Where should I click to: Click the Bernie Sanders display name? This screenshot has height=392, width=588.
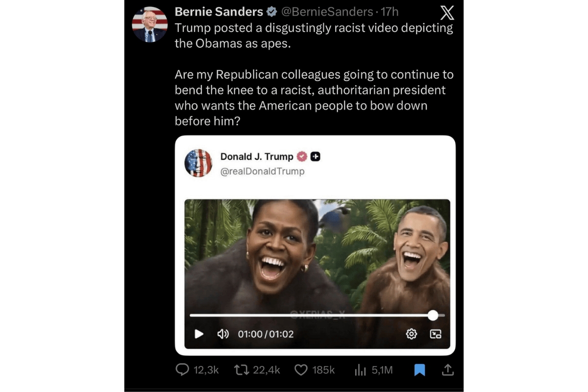tap(219, 12)
